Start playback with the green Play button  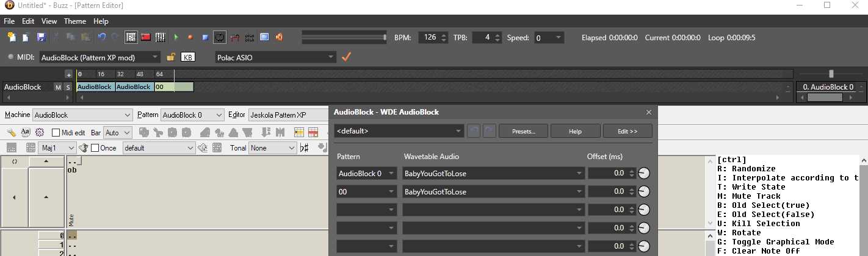176,37
